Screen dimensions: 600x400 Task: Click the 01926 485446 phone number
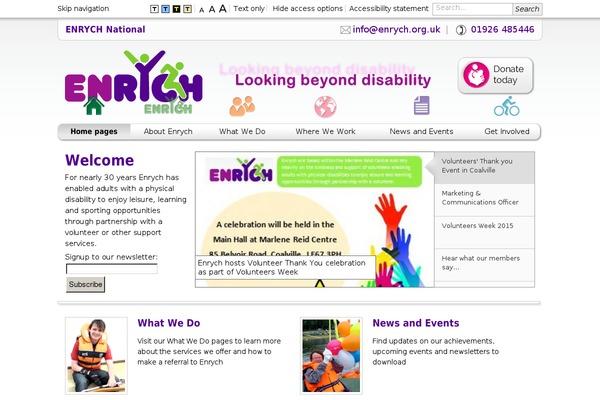[x=502, y=29]
